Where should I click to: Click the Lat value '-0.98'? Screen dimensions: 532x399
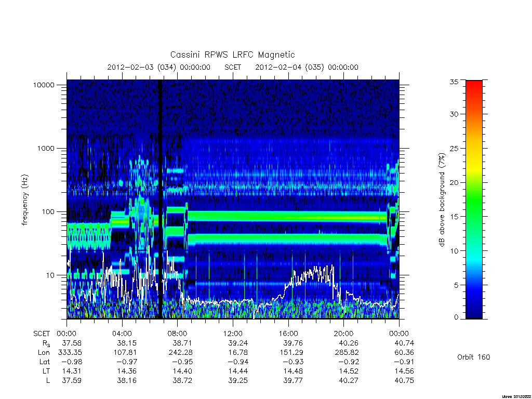[71, 362]
